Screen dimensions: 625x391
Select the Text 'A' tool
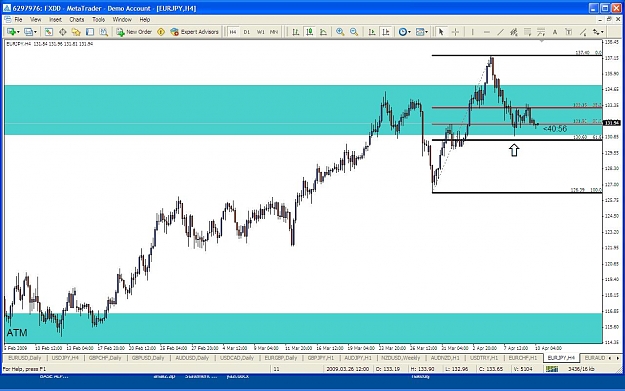click(x=554, y=32)
